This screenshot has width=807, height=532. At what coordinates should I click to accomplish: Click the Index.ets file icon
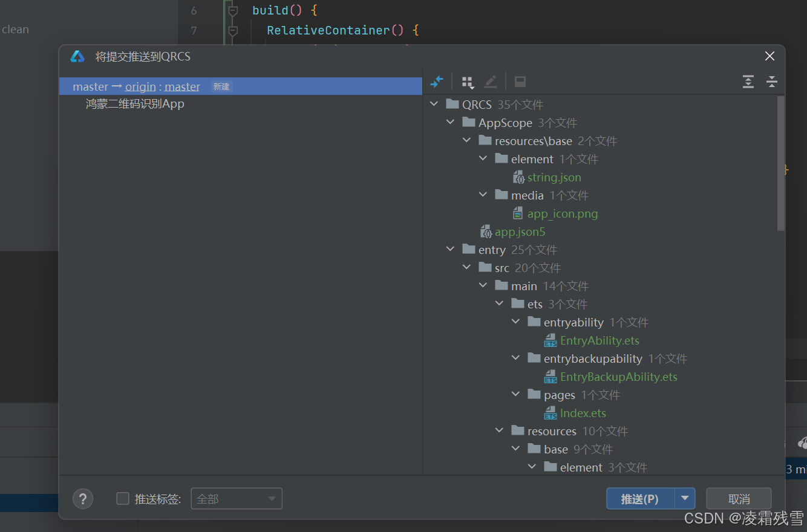[x=551, y=413]
